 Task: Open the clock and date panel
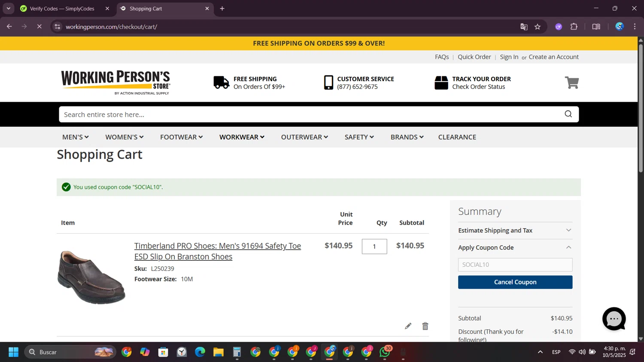(614, 352)
